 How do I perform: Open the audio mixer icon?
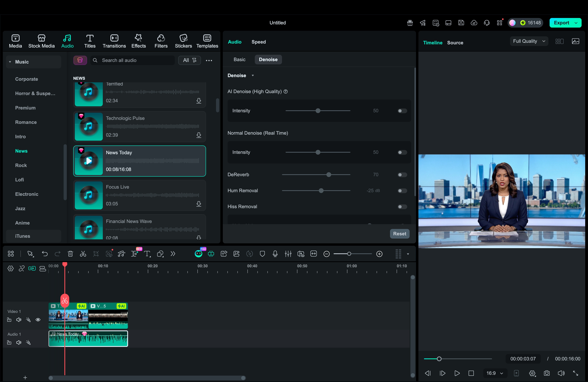pyautogui.click(x=288, y=254)
